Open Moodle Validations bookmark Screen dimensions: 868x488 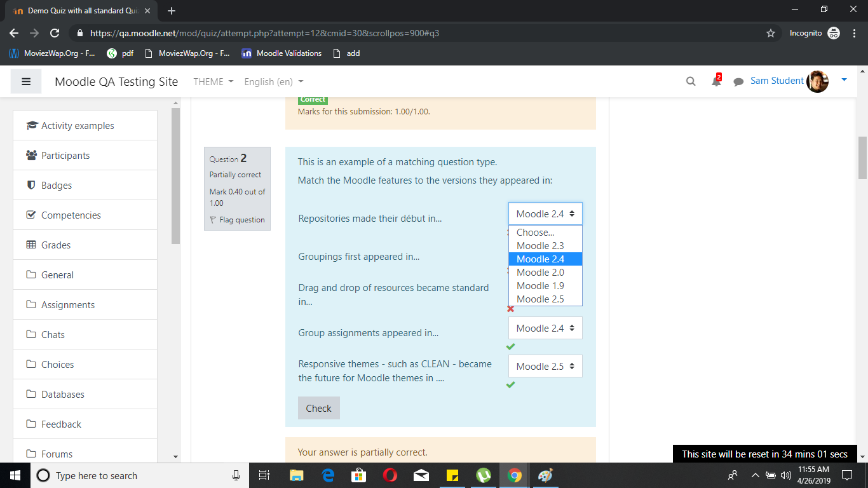(x=281, y=53)
